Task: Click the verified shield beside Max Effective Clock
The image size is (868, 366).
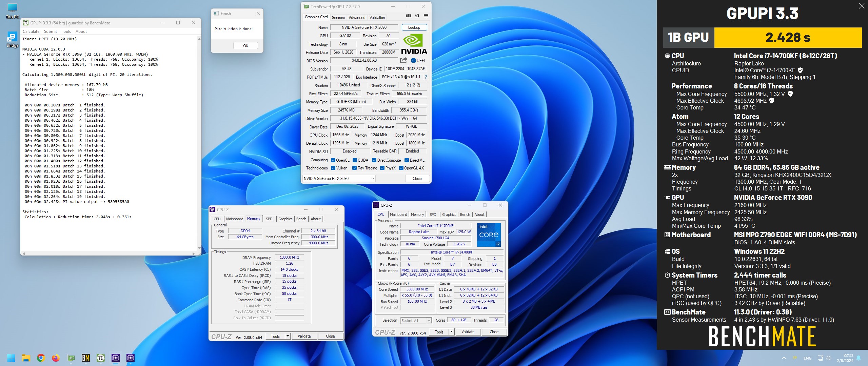Action: click(772, 101)
